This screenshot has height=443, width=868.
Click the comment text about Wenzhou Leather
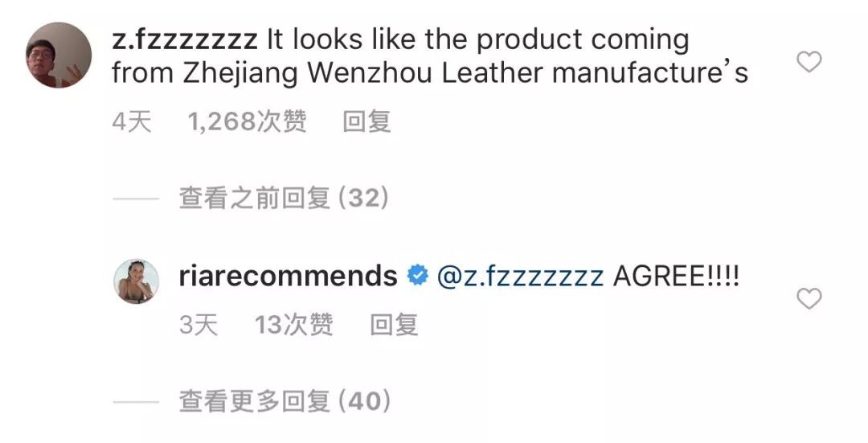430,56
